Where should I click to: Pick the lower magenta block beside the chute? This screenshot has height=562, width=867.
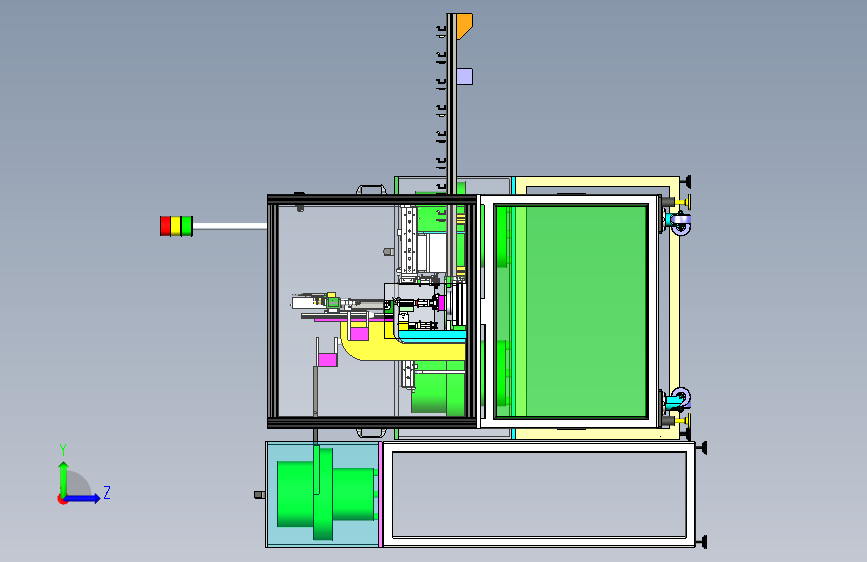coord(328,360)
